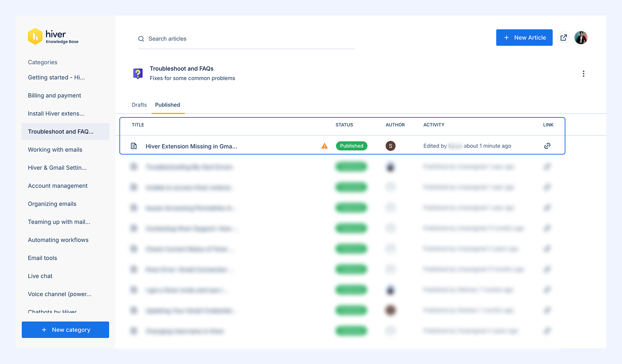
Task: Open the Billing and payment category
Action: pyautogui.click(x=55, y=96)
